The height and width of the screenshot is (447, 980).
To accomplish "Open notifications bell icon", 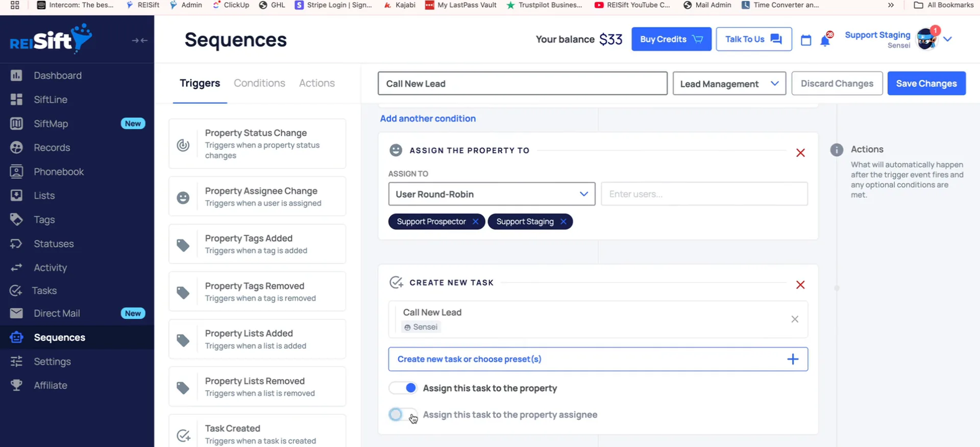I will 825,40.
